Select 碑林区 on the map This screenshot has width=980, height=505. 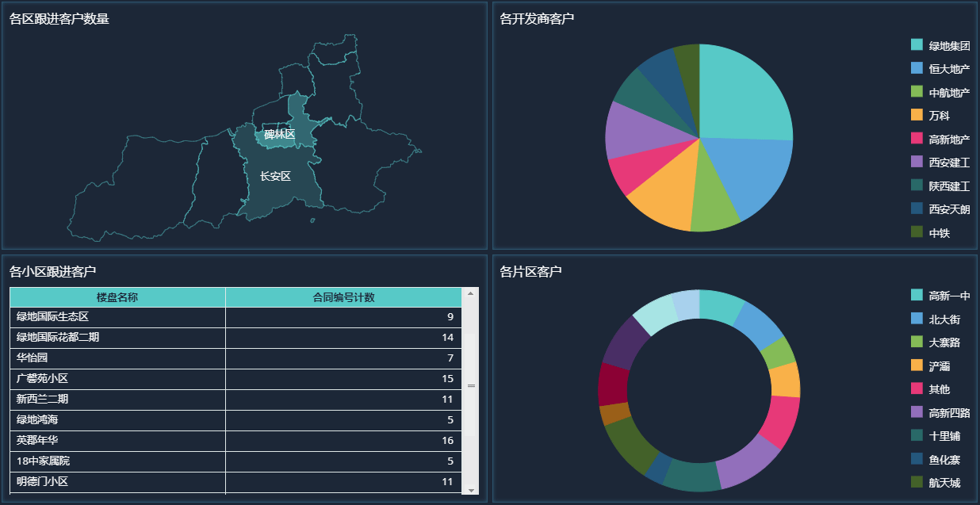pyautogui.click(x=279, y=134)
